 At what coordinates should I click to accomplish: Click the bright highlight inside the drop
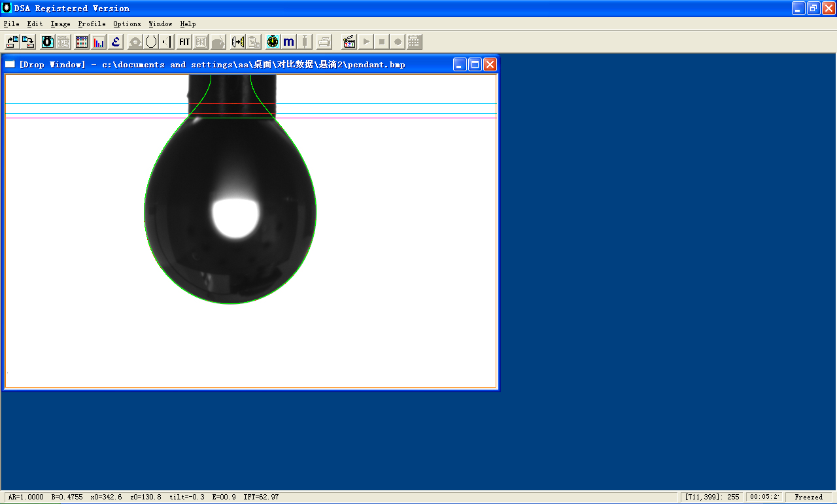click(x=234, y=217)
